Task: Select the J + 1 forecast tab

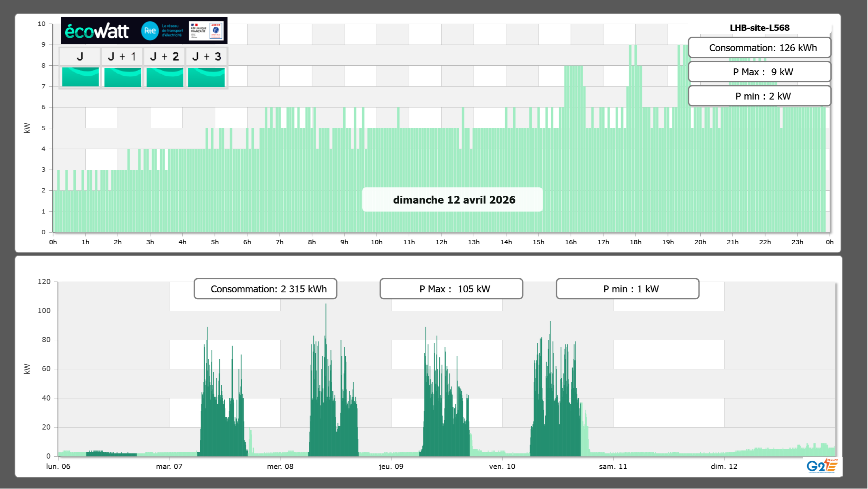Action: 122,56
